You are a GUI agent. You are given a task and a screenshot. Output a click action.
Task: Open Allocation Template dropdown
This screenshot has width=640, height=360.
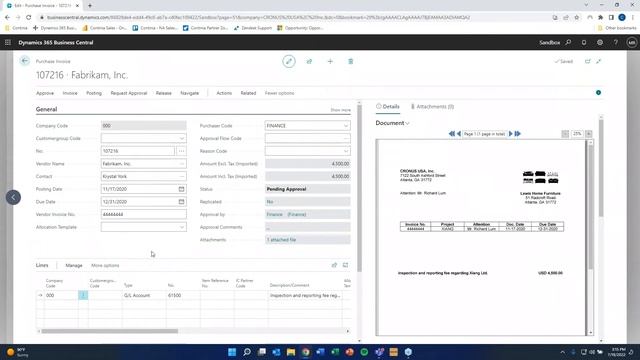[x=182, y=227]
